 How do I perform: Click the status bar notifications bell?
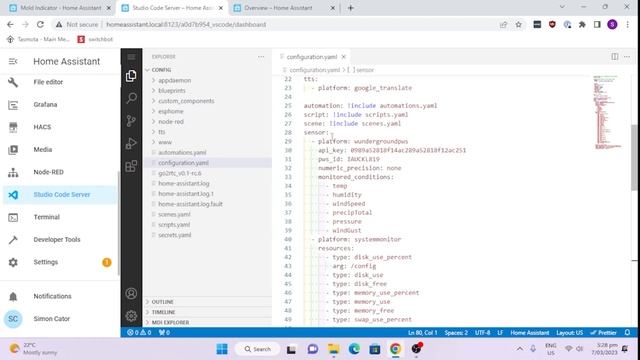coord(627,333)
